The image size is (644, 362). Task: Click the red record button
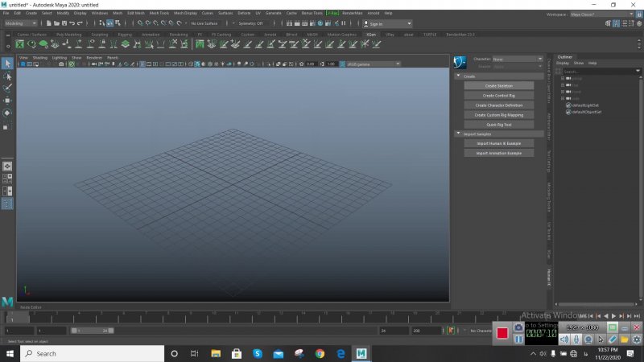coord(502,332)
